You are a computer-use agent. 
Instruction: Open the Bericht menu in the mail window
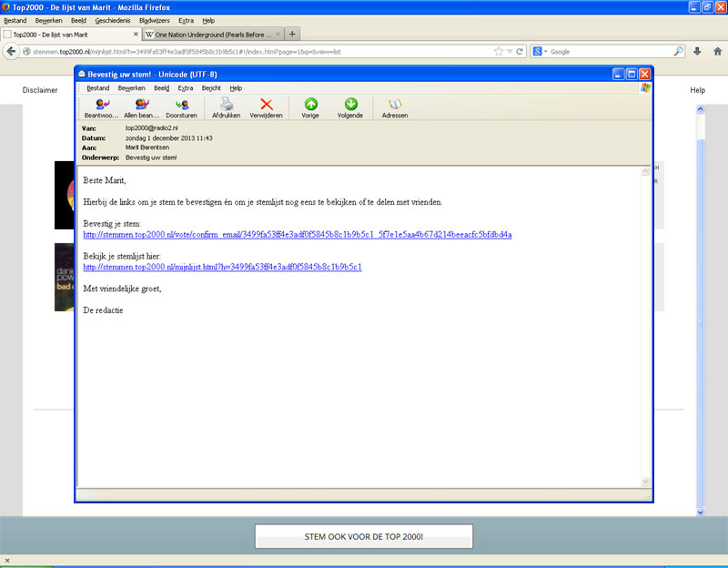click(x=210, y=88)
